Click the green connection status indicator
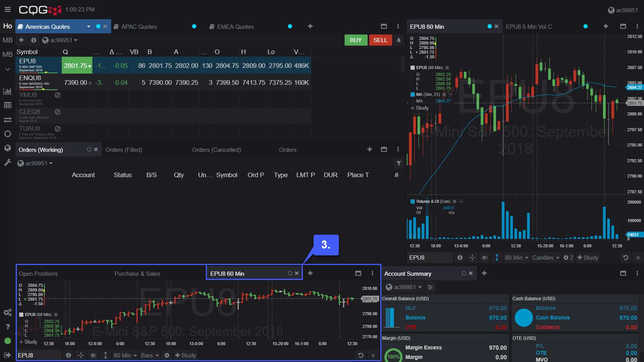644x362 pixels. pos(7,341)
